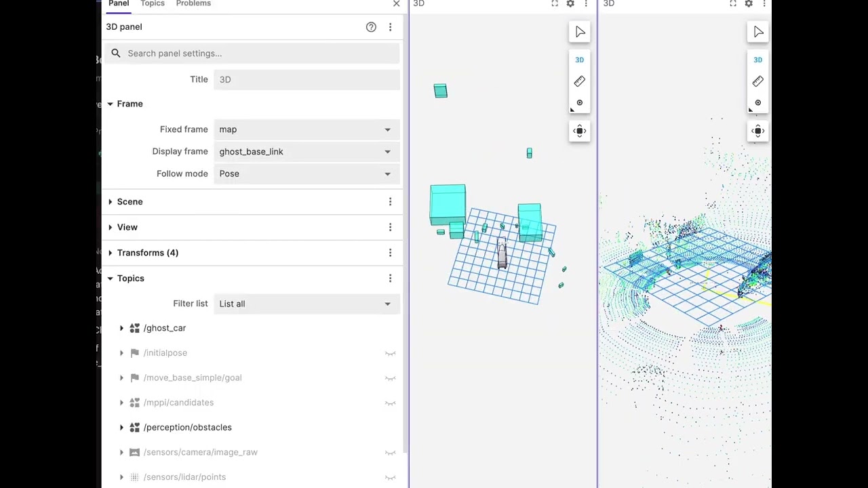The height and width of the screenshot is (488, 868).
Task: Open the Follow mode dropdown
Action: pos(307,174)
